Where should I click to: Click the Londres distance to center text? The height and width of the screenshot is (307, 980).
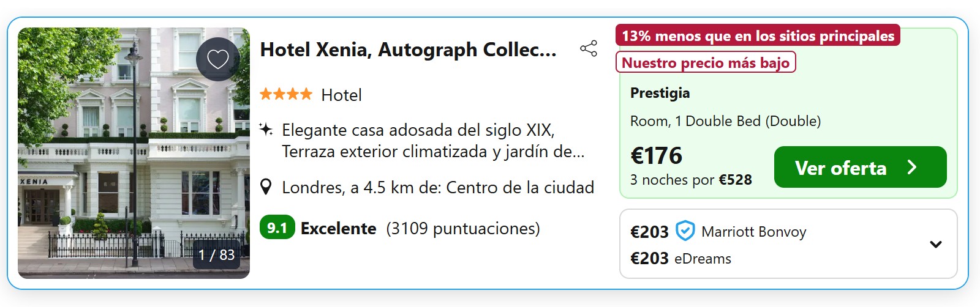click(x=437, y=187)
